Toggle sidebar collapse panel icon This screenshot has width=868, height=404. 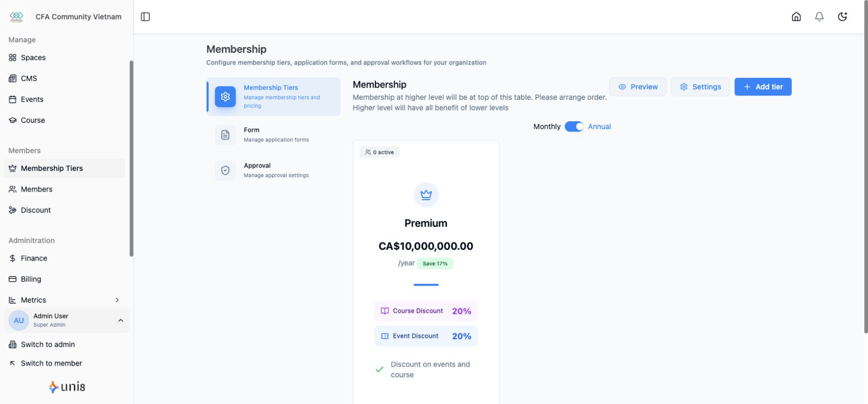145,17
